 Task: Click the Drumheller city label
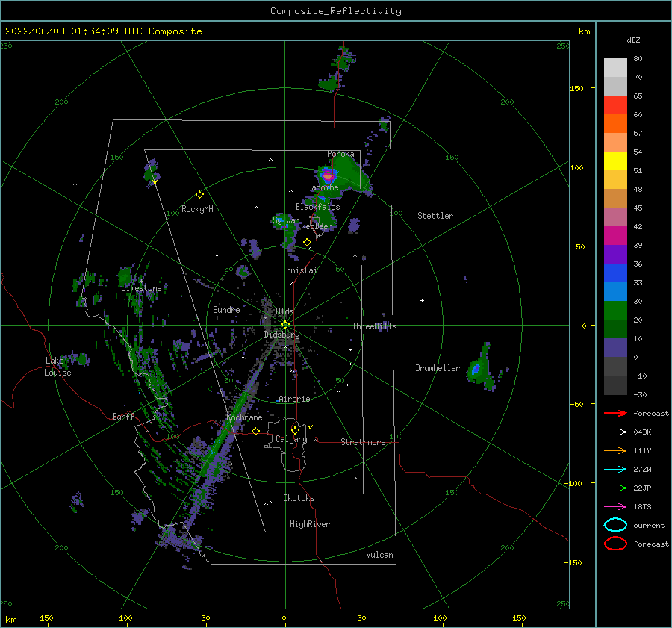point(438,368)
